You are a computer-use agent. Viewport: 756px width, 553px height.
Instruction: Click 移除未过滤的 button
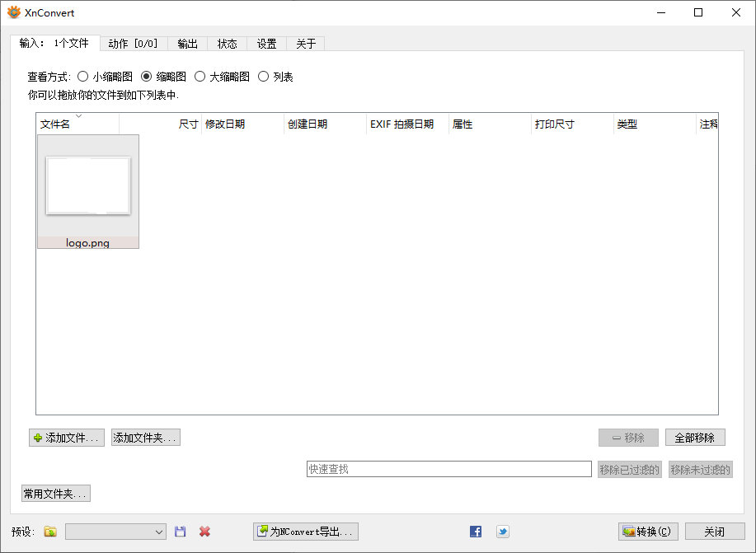[701, 469]
